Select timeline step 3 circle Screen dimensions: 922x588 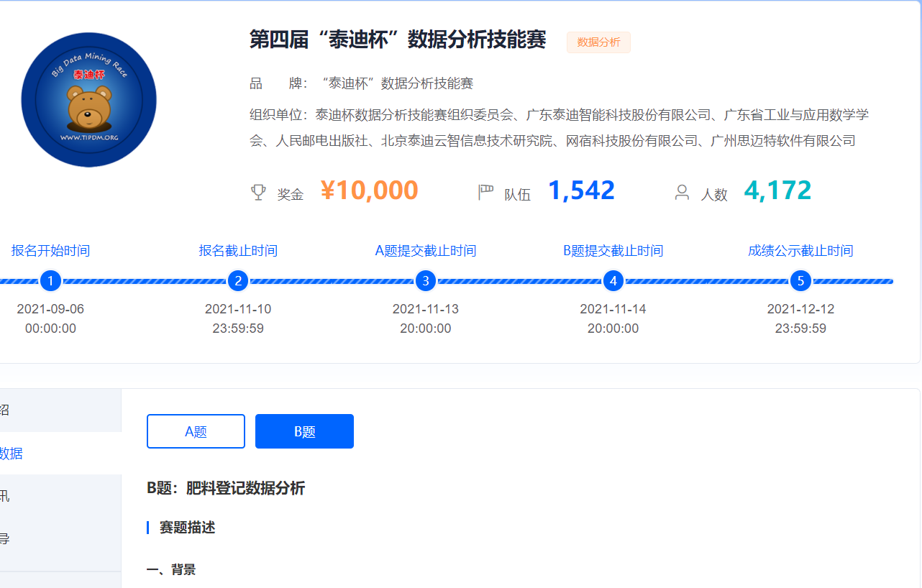[x=426, y=281]
